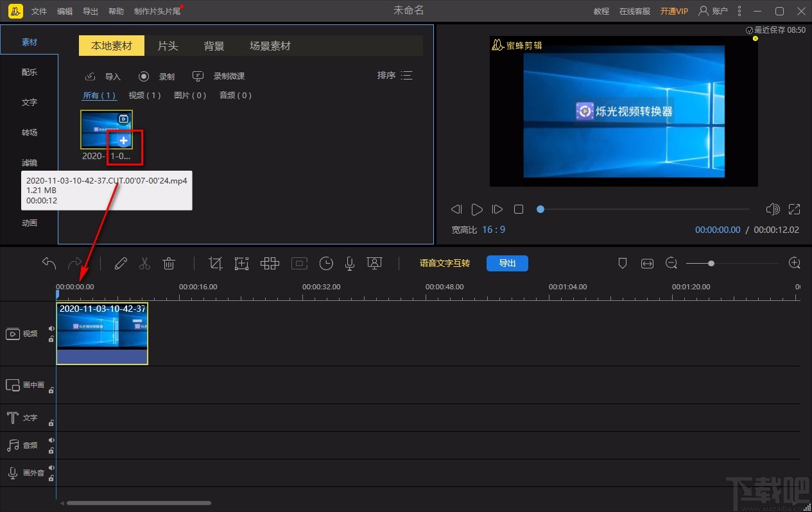Image resolution: width=812 pixels, height=512 pixels.
Task: Toggle lock on the 画中画 track
Action: coord(51,389)
